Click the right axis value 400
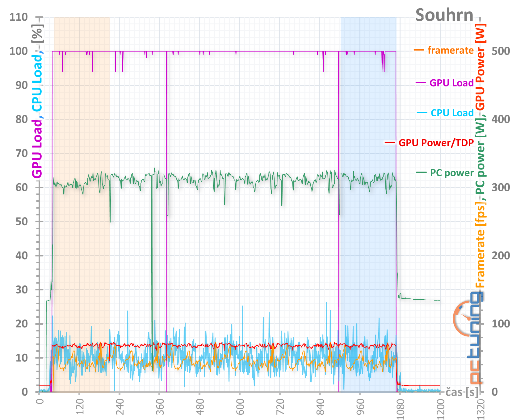 point(501,119)
